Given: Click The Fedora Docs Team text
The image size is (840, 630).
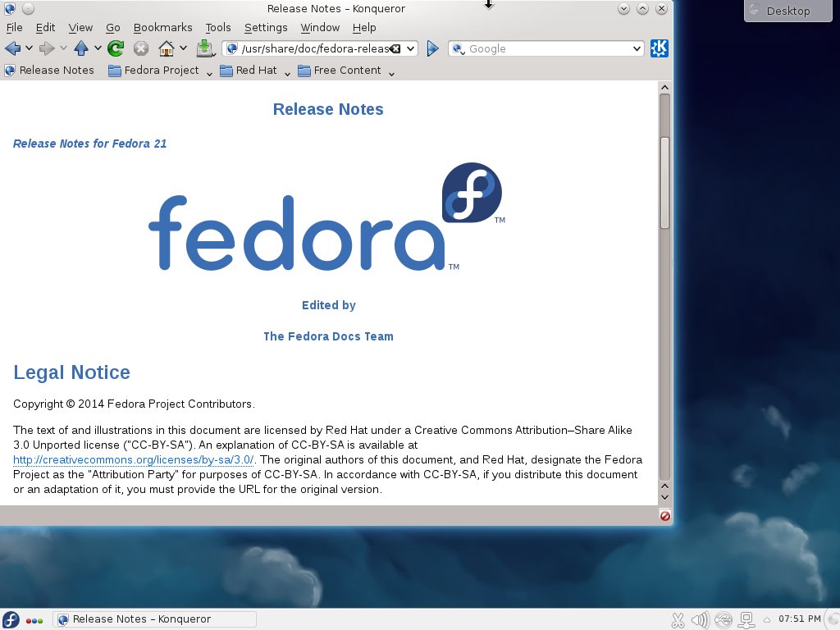Looking at the screenshot, I should (x=328, y=336).
